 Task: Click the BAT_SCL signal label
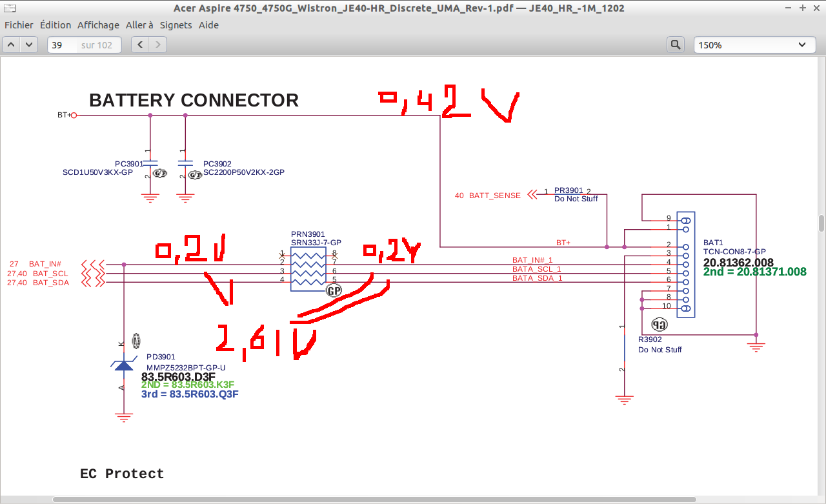tap(50, 274)
